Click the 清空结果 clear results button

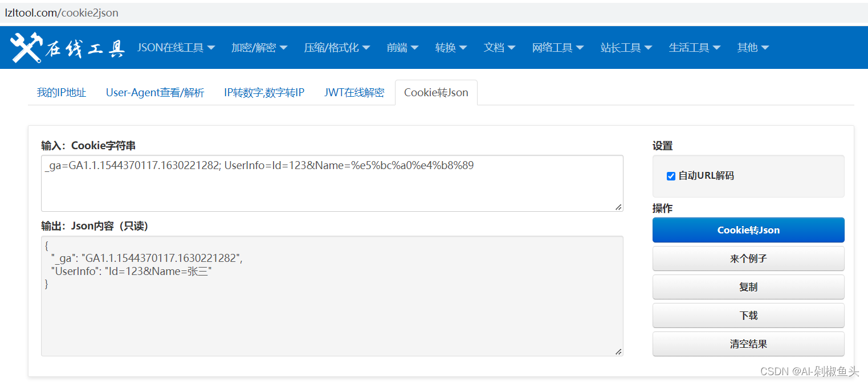pyautogui.click(x=748, y=344)
